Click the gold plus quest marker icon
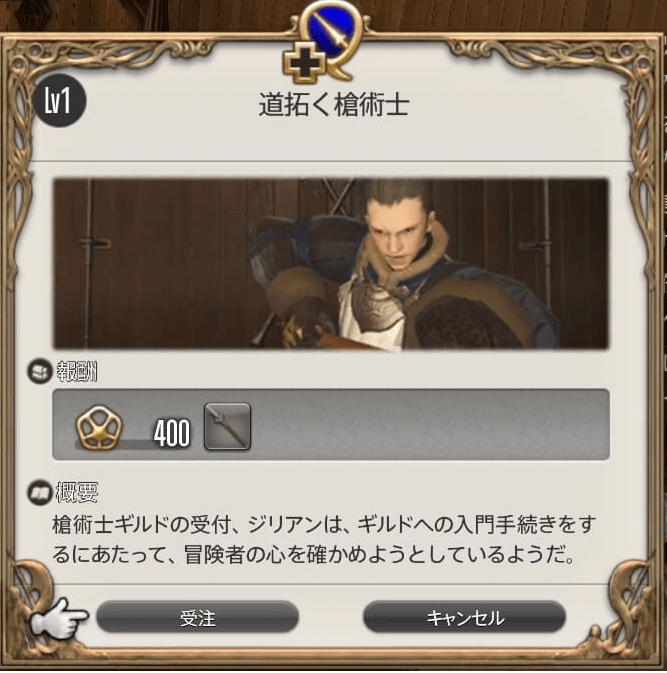Image resolution: width=667 pixels, height=673 pixels. (x=304, y=64)
